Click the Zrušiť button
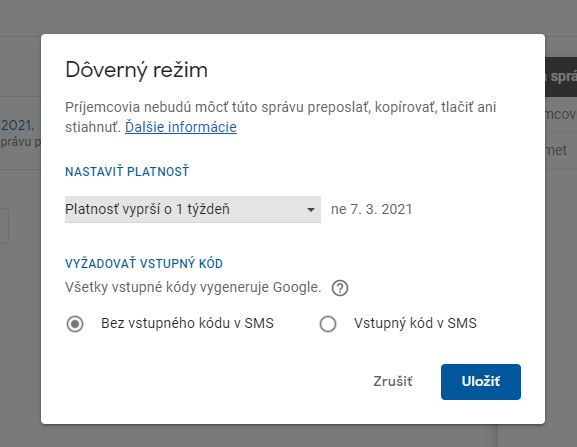Image resolution: width=577 pixels, height=447 pixels. coord(393,382)
